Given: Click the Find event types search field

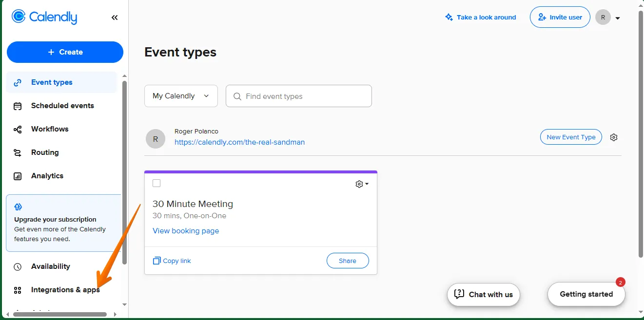Looking at the screenshot, I should click(299, 96).
